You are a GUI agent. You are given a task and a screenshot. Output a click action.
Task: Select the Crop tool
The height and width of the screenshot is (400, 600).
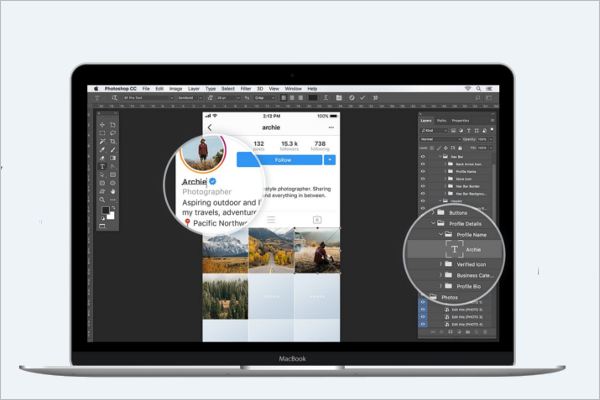point(113,142)
